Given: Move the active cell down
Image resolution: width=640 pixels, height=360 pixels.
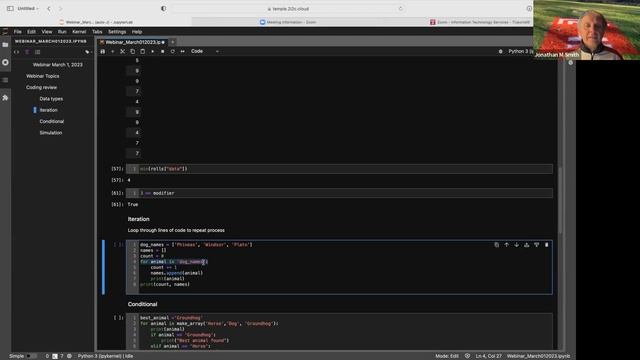Looking at the screenshot, I should click(x=517, y=245).
